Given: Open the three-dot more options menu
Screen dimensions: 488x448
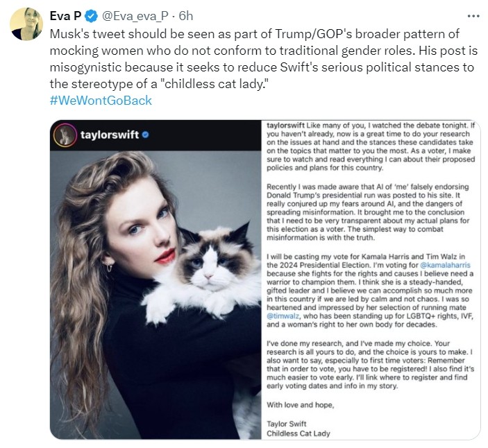Looking at the screenshot, I should point(473,16).
